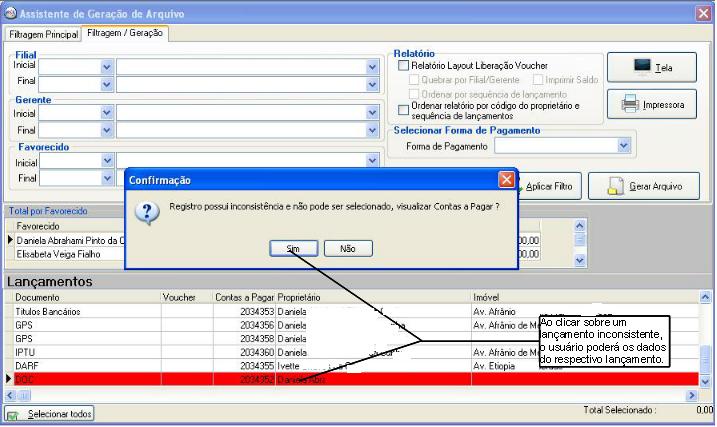Image resolution: width=717 pixels, height=427 pixels.
Task: Open the Forma de Pagamento dropdown
Action: click(624, 146)
